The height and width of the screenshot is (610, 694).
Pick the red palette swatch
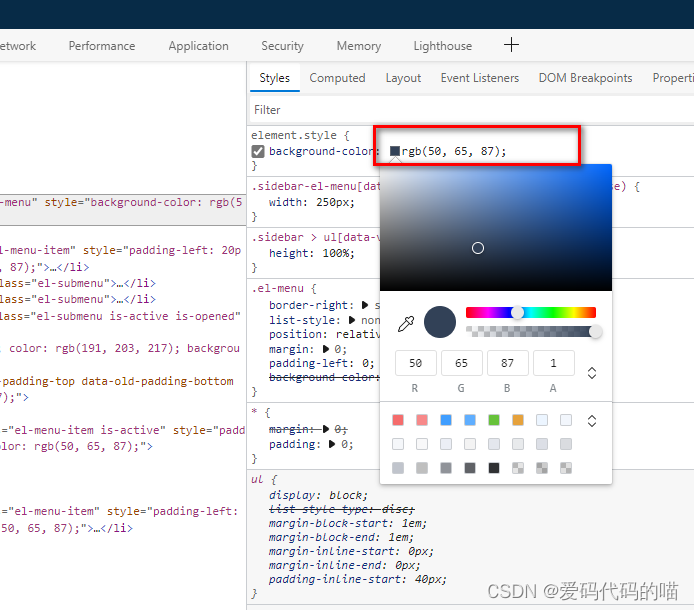point(398,420)
